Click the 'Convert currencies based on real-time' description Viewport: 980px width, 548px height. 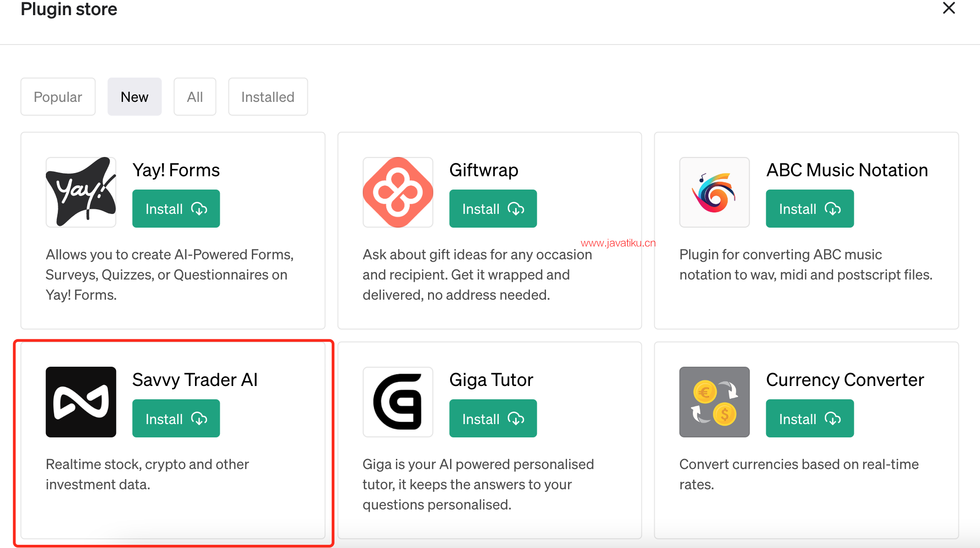coord(799,474)
